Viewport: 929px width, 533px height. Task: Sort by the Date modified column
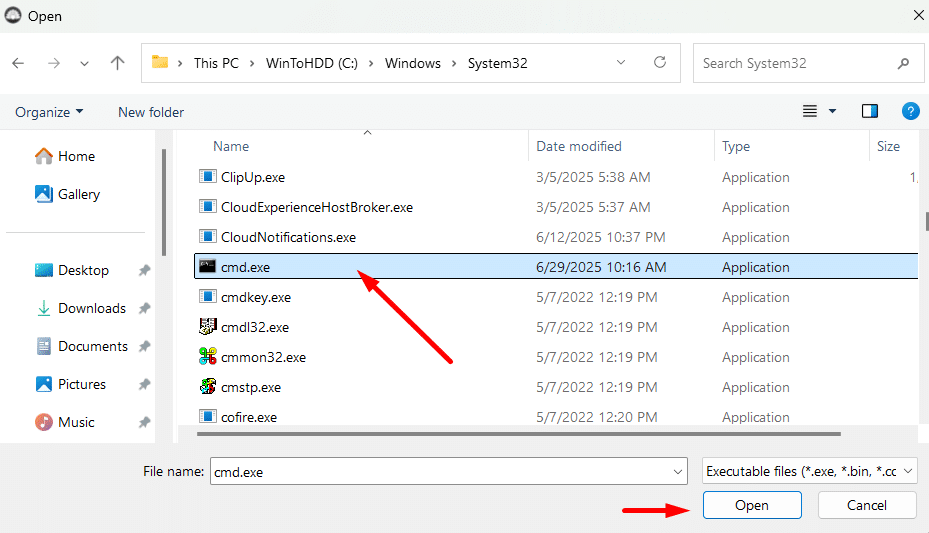click(579, 146)
